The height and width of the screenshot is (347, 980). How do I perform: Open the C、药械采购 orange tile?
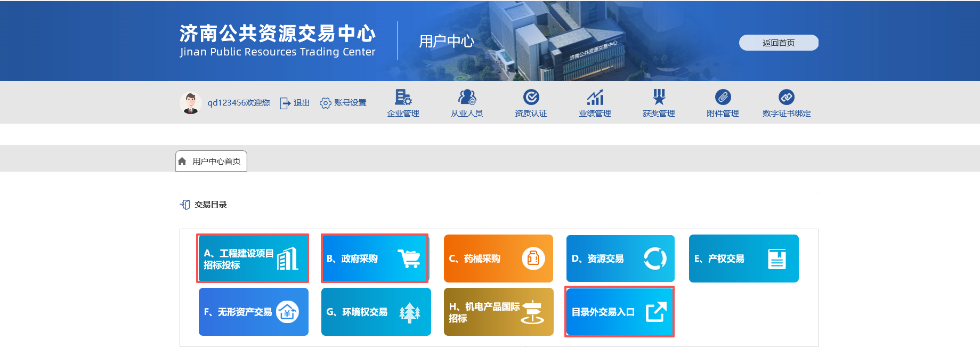[x=498, y=259]
